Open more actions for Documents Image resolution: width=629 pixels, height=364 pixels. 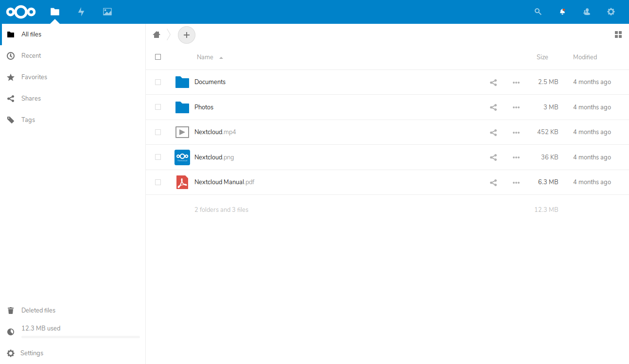click(x=516, y=83)
